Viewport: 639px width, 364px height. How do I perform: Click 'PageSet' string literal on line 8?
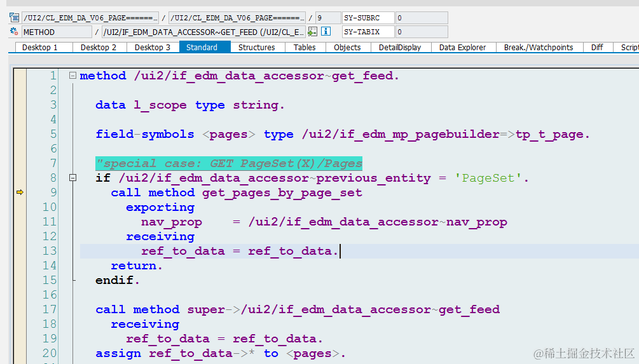[x=488, y=178]
